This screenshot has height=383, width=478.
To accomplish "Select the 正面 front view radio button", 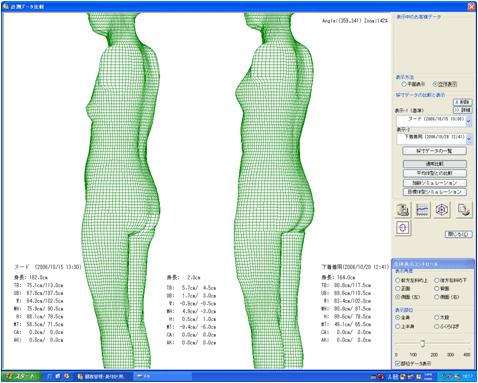I will [398, 288].
